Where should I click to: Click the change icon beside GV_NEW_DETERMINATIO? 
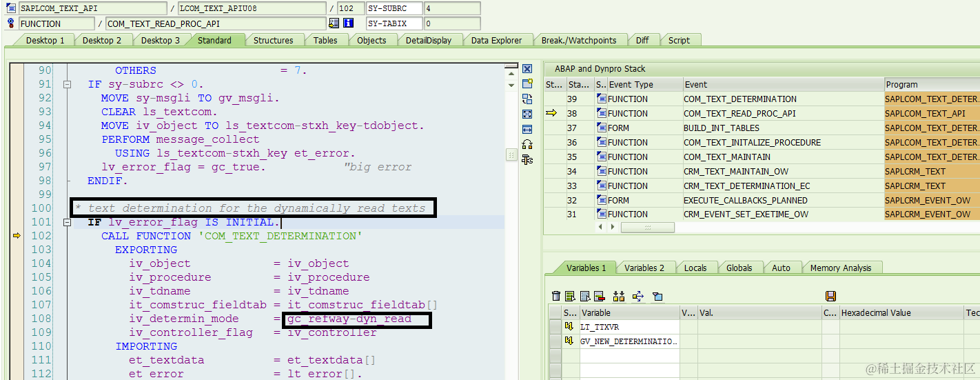(569, 341)
